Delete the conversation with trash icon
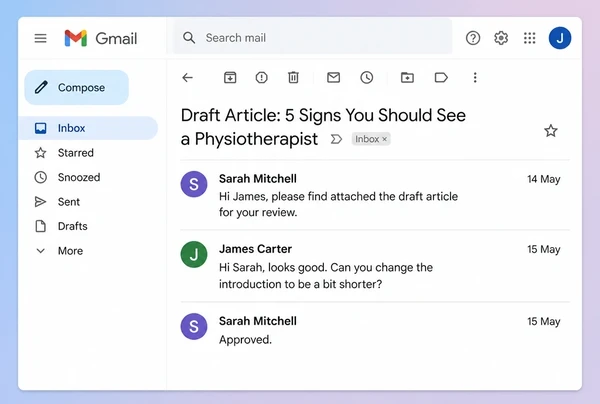 click(x=293, y=78)
